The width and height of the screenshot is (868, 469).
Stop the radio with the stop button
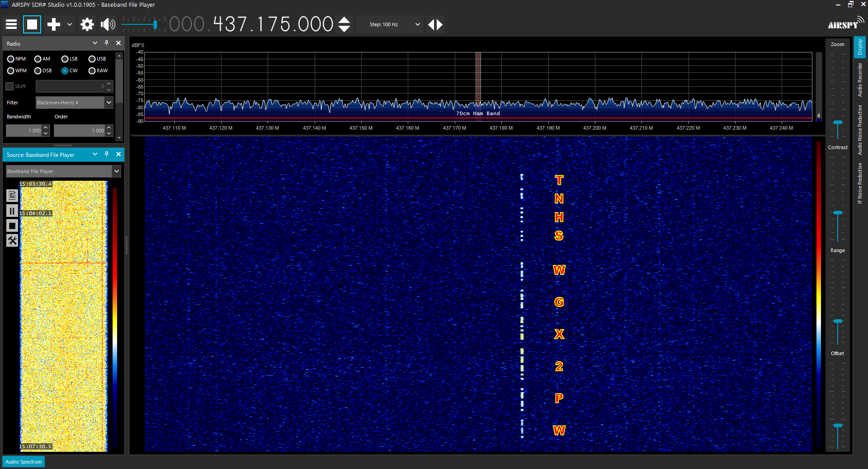click(x=32, y=24)
